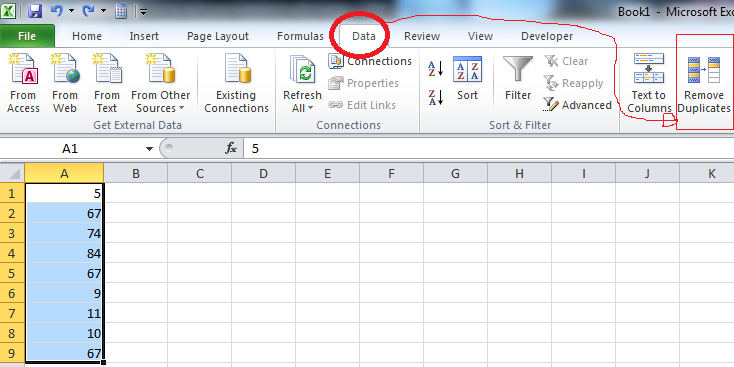
Task: Select column D header
Action: coord(264,173)
